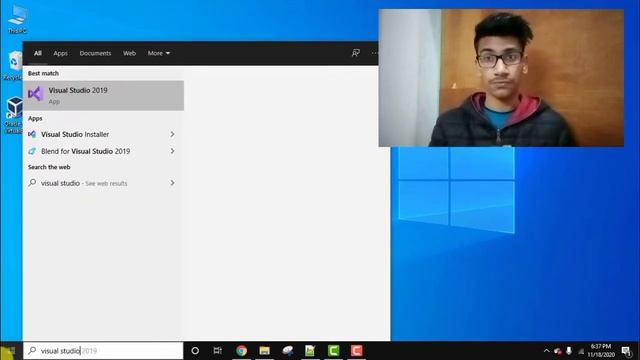Expand Visual Studio Installer options arrow
This screenshot has width=640, height=360.
coord(172,134)
